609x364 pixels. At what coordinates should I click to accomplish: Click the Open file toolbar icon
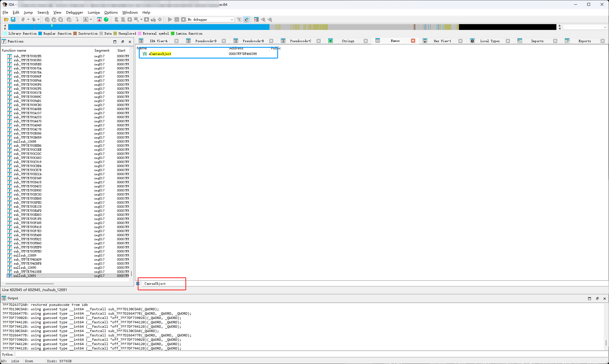(x=6, y=19)
